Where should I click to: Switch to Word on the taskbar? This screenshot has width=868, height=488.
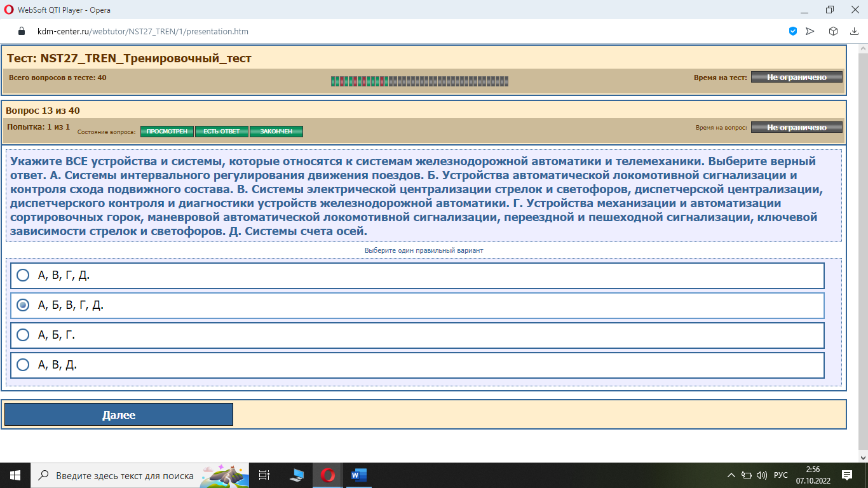tap(358, 475)
